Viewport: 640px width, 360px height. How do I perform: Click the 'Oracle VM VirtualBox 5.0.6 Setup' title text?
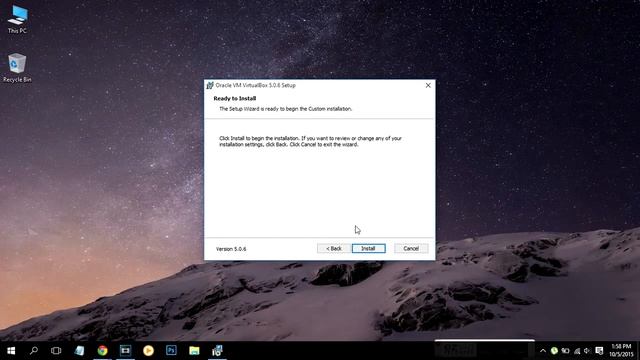256,85
